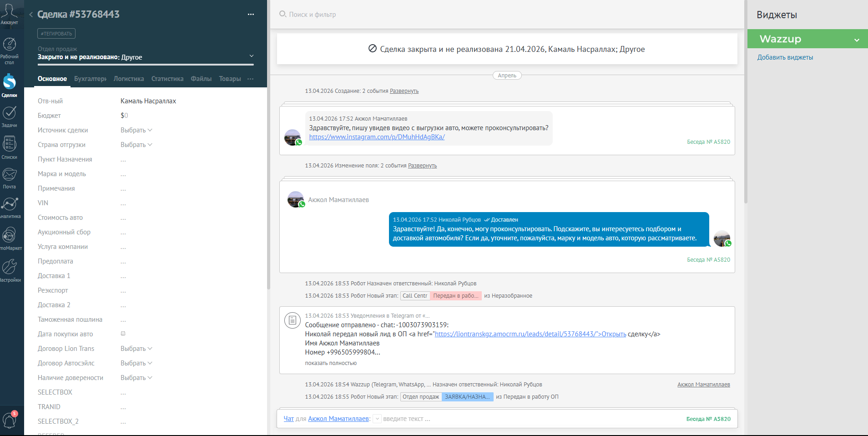Click the calendar icon of Дата покупки авто

pos(123,334)
